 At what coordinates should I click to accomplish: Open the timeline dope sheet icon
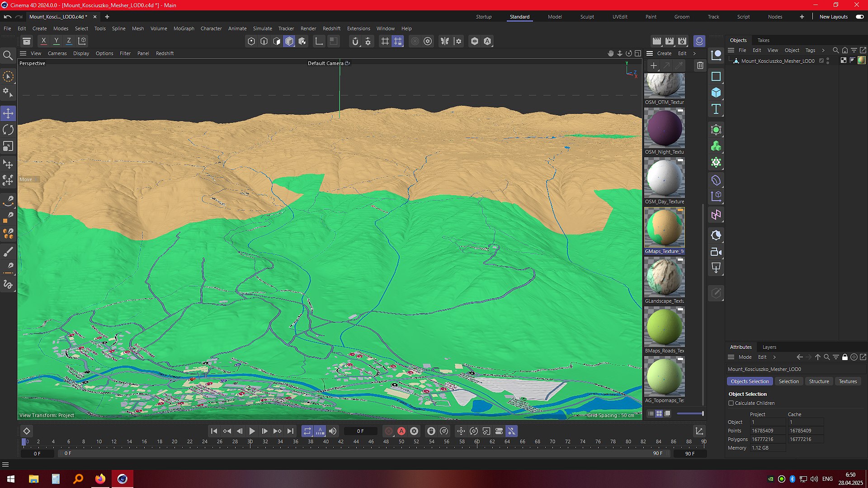pos(699,431)
